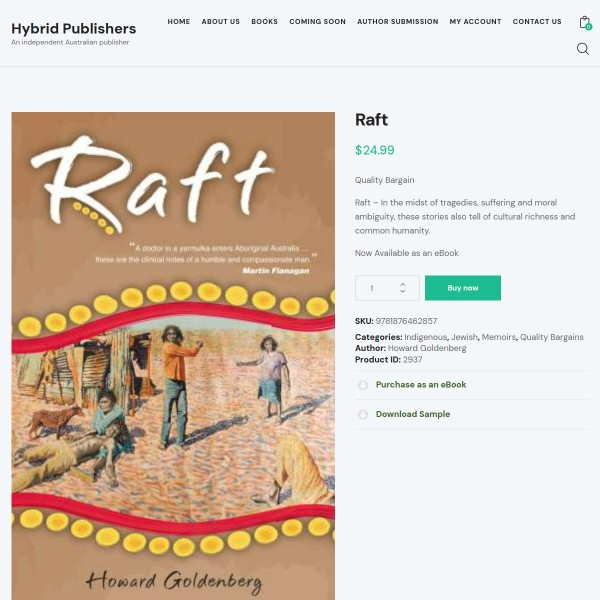Image resolution: width=600 pixels, height=600 pixels.
Task: Enlarge the Raft book cover image
Action: [173, 356]
